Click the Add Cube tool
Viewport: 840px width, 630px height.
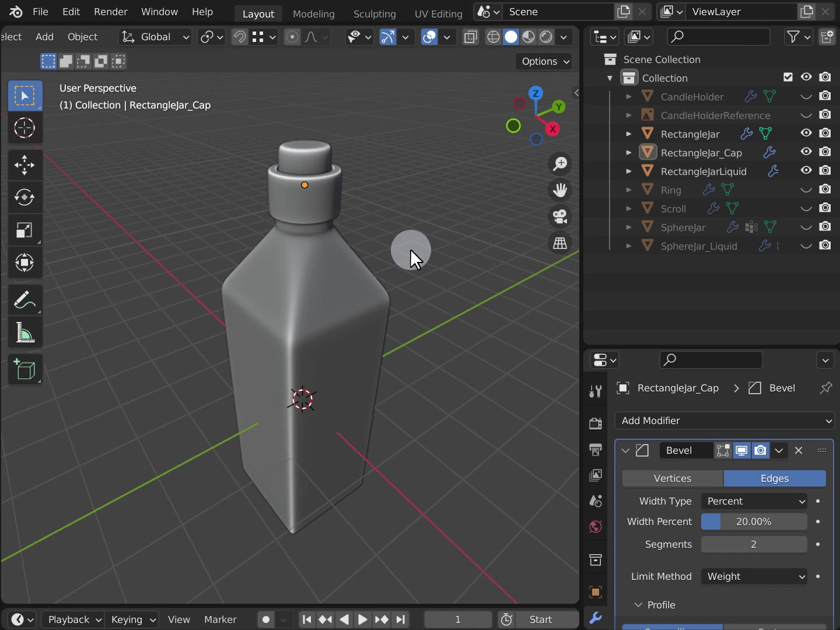click(24, 370)
